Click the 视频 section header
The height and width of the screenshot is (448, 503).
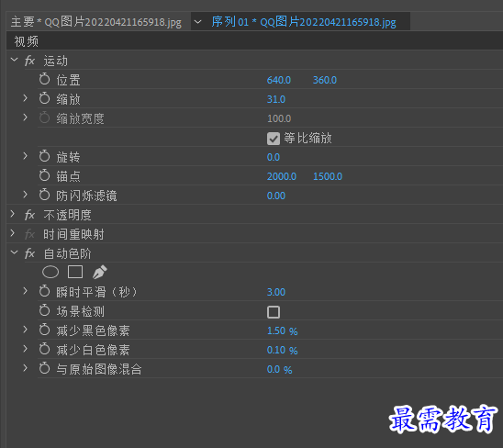click(x=27, y=41)
